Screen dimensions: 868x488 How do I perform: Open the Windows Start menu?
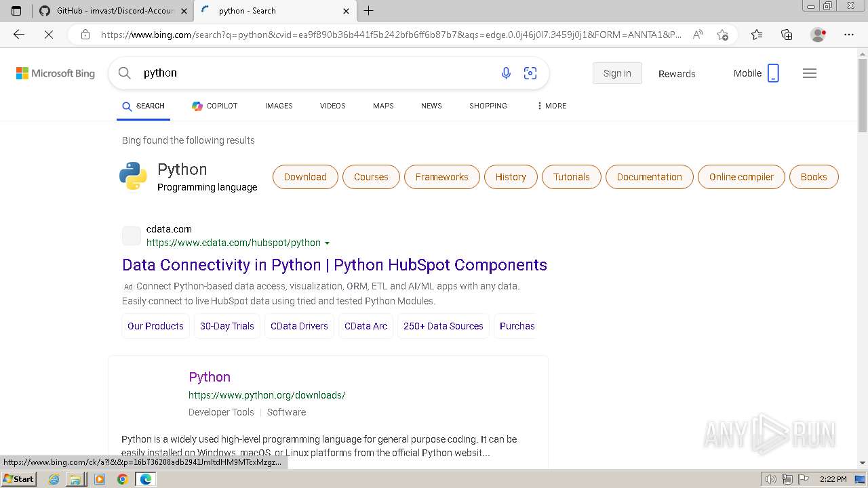click(18, 479)
